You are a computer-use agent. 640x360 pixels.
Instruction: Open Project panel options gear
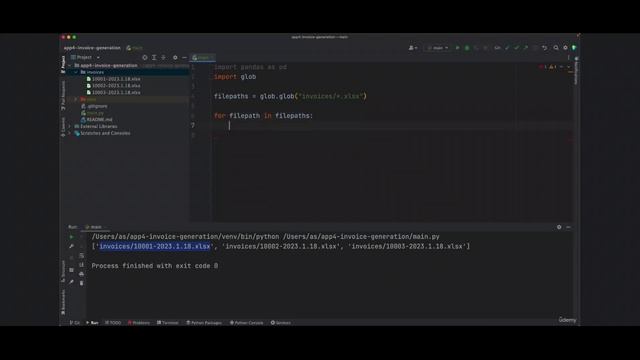175,58
